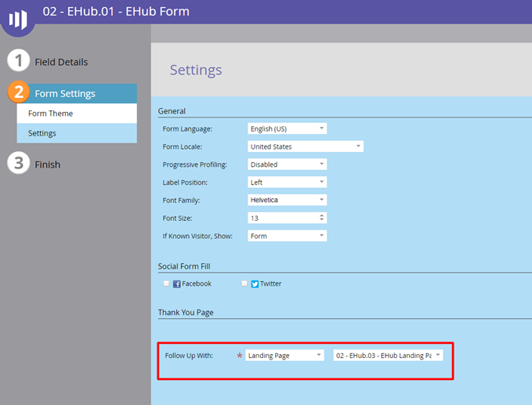Click the orange step 2 circle icon
Screen dimensions: 532x405
(19, 92)
